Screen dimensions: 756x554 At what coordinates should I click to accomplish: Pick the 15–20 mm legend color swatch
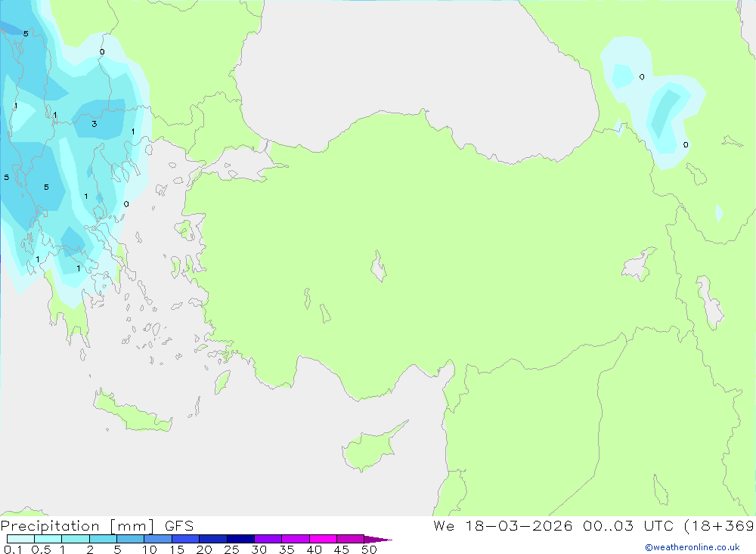point(185,539)
